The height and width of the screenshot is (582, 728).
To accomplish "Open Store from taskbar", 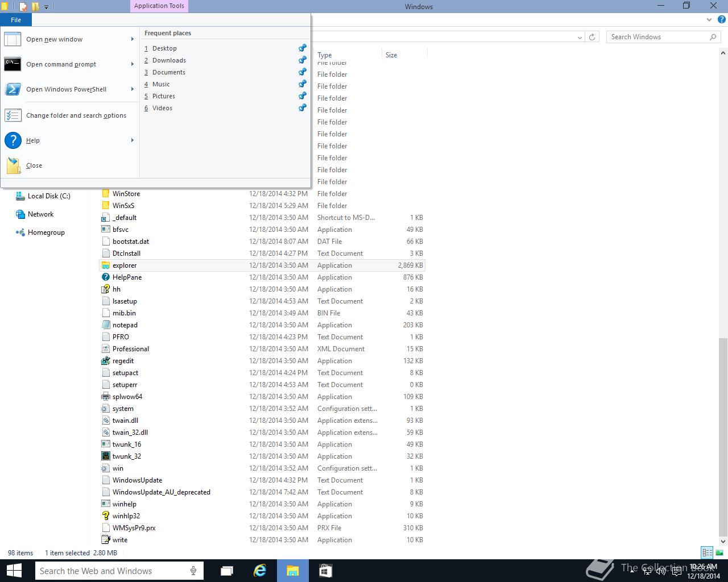I will [325, 571].
